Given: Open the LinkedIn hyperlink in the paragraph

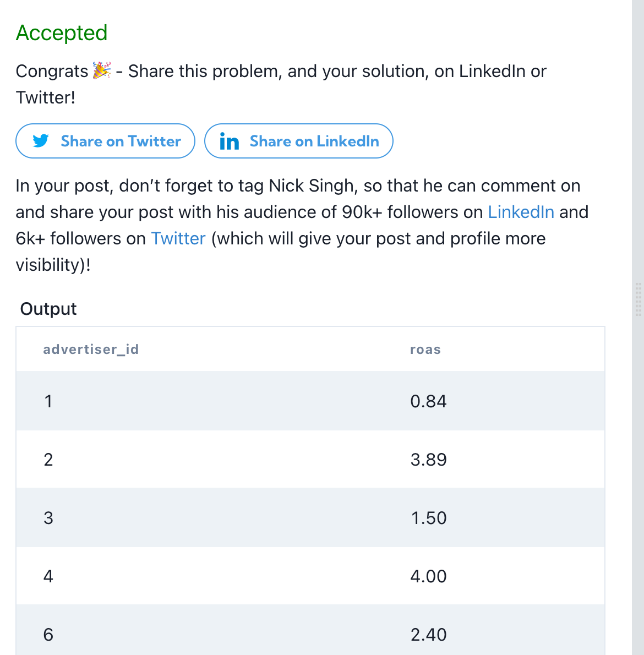Looking at the screenshot, I should coord(521,212).
